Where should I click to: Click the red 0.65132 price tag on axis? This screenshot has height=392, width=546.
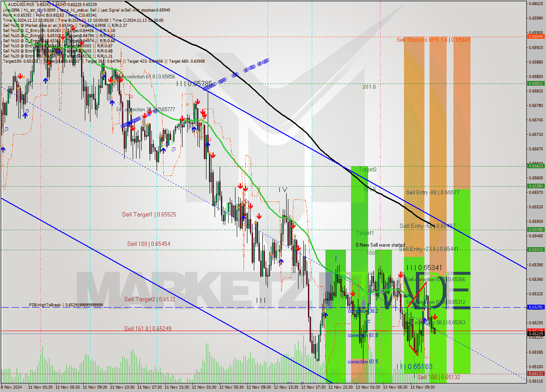[536, 374]
